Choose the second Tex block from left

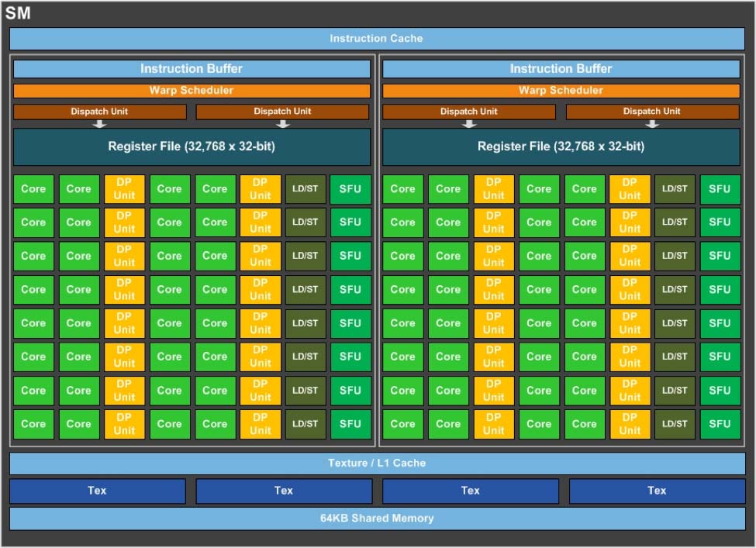pos(284,491)
